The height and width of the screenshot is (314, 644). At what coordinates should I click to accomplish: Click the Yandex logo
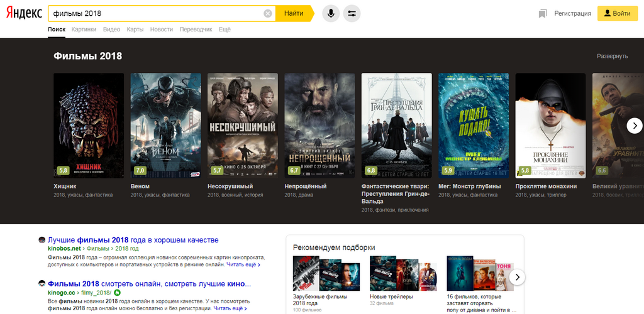click(24, 13)
